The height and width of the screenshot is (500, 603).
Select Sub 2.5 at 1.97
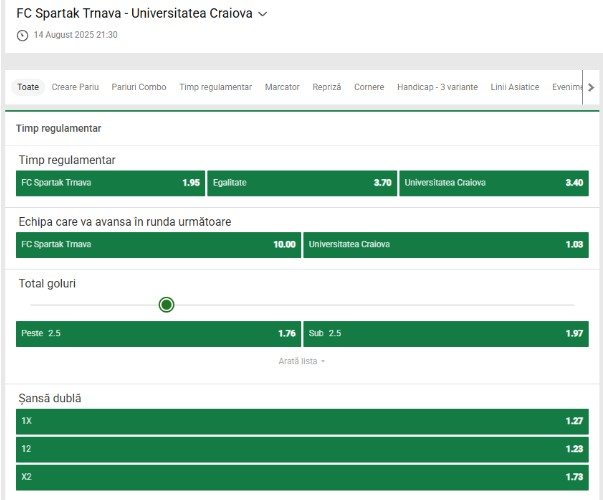coord(446,334)
